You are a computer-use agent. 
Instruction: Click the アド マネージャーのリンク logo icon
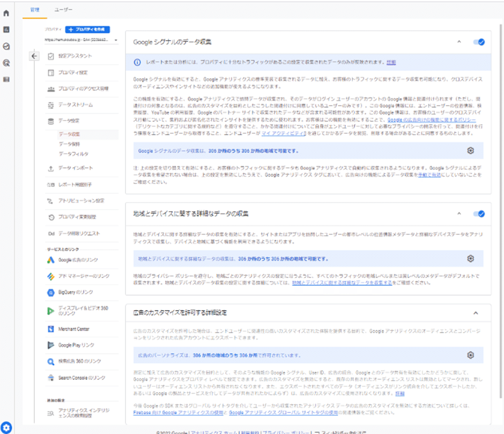(51, 276)
